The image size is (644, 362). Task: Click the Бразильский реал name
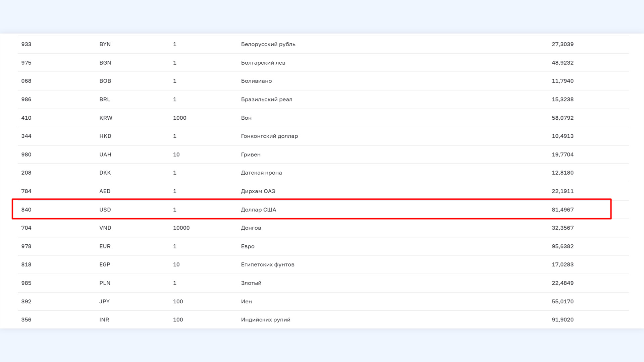[266, 99]
